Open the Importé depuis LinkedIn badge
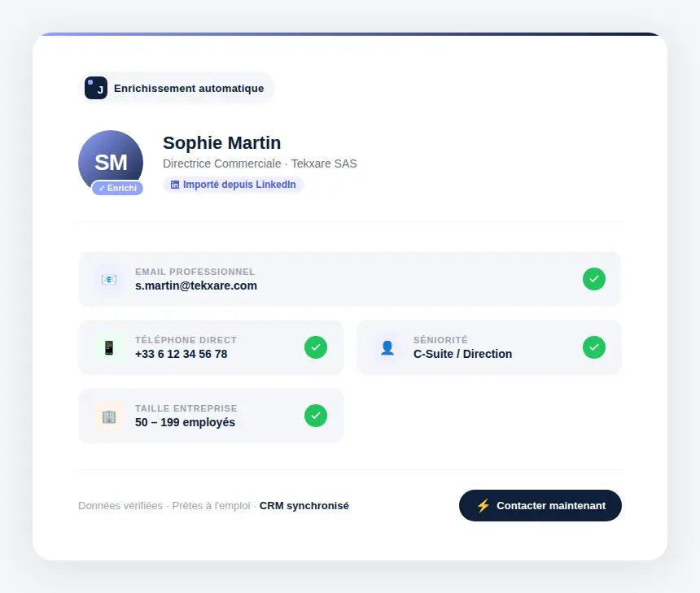Screen dimensions: 700x593 coord(233,185)
